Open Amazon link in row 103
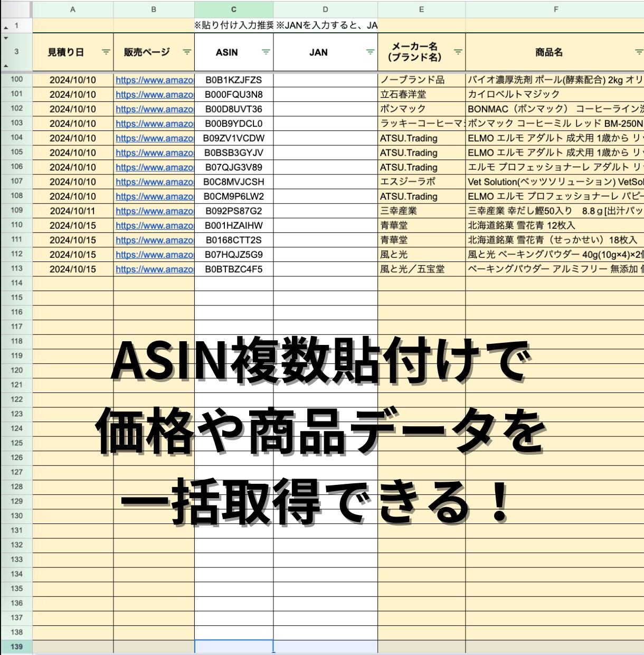Viewport: 644px width, 655px height. pos(155,124)
